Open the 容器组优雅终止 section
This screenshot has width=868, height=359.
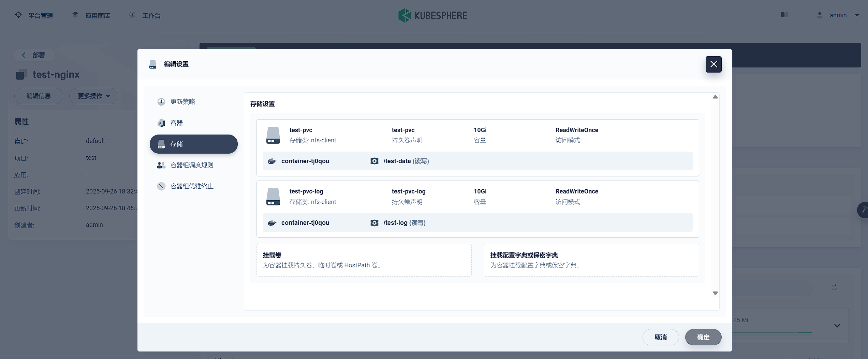[x=192, y=186]
